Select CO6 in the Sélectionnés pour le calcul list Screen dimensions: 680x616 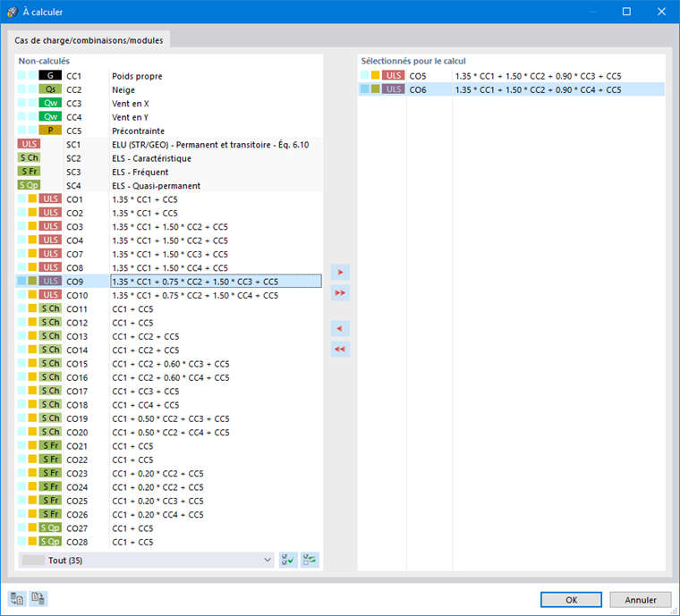click(512, 89)
